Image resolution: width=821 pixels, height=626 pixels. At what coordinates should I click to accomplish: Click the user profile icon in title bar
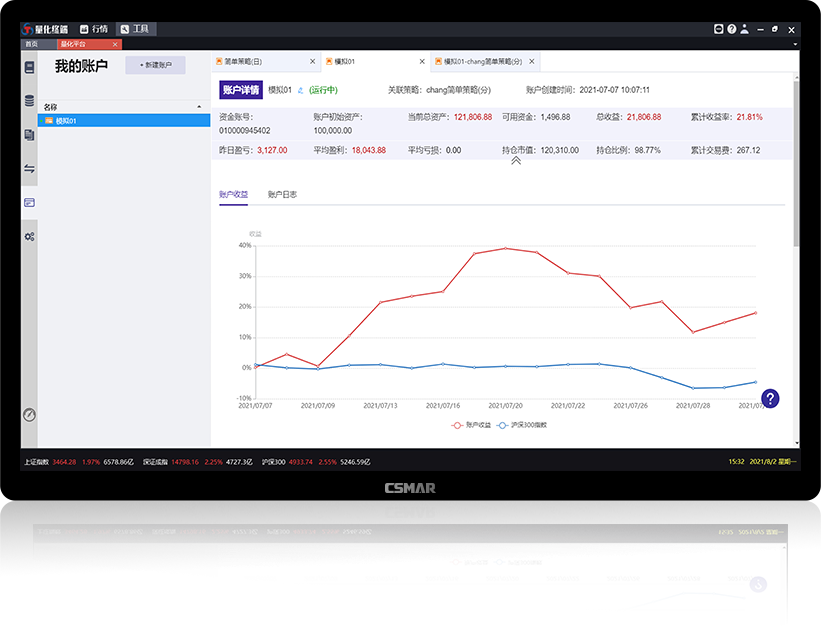[745, 30]
